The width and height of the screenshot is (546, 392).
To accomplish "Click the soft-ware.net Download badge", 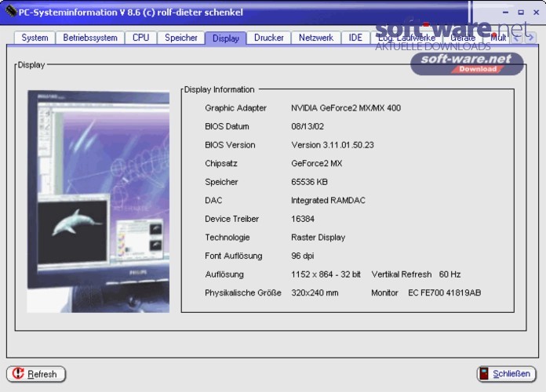I will 467,64.
